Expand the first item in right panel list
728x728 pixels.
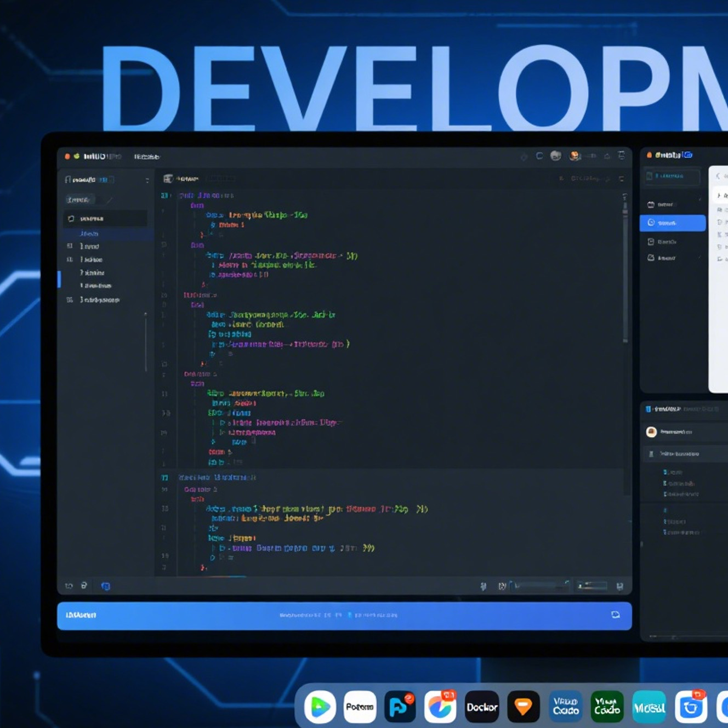click(673, 204)
